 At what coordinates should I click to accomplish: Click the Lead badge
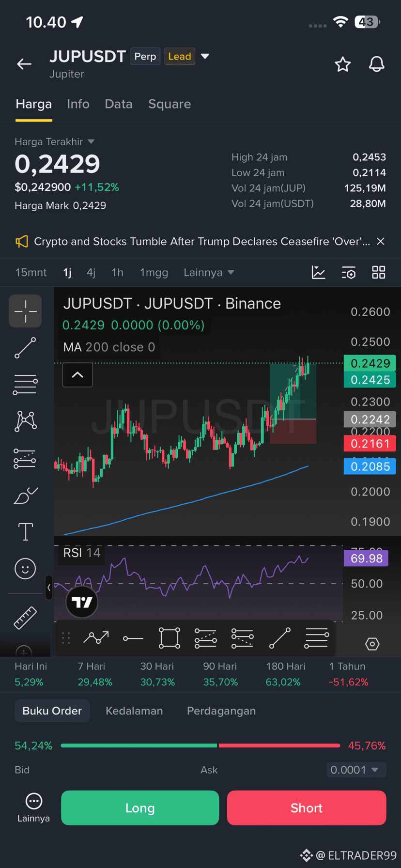(180, 56)
